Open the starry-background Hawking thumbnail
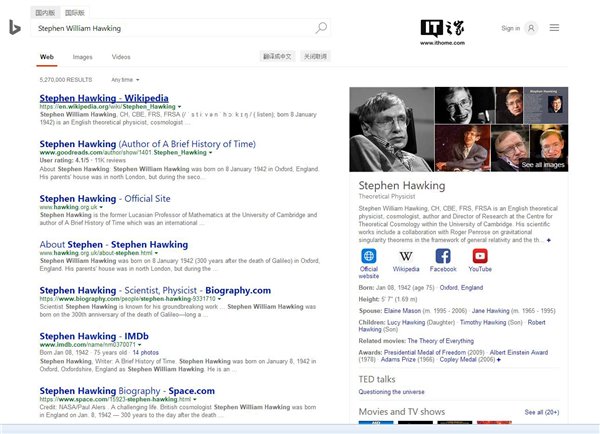600x434 pixels. [x=463, y=148]
